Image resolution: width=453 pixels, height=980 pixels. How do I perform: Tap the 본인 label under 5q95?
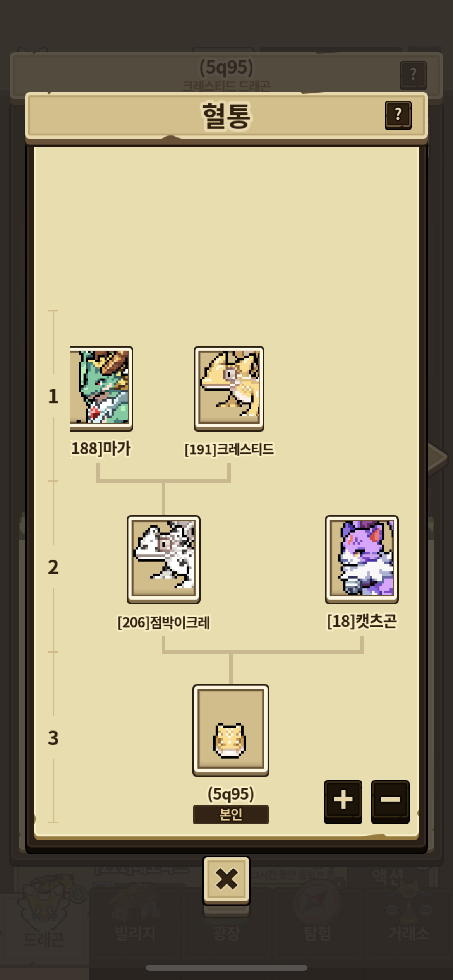[x=231, y=814]
